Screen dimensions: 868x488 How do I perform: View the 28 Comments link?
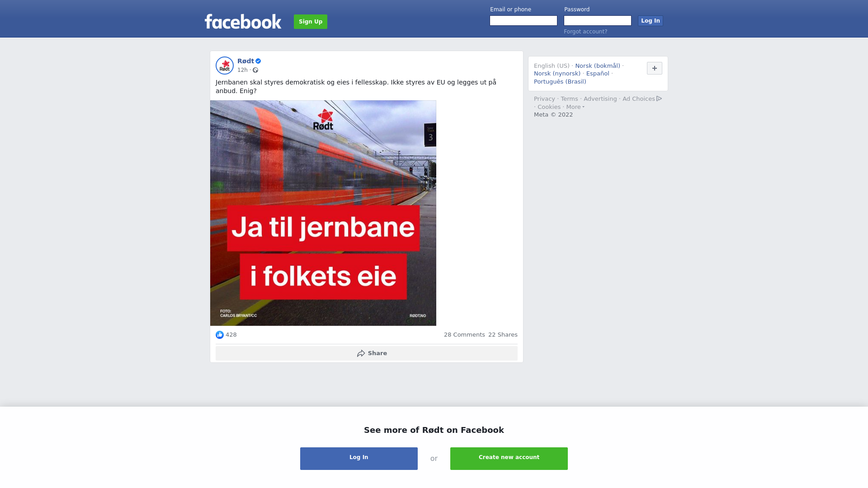tap(464, 335)
